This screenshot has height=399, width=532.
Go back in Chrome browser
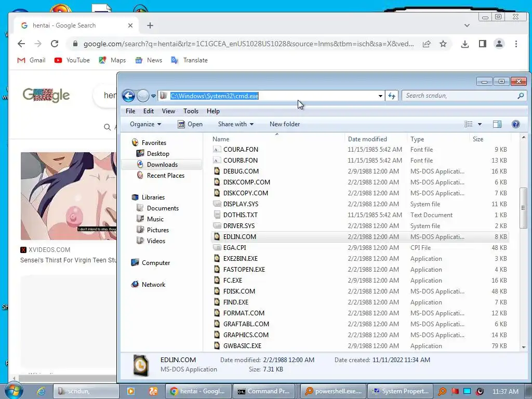21,44
